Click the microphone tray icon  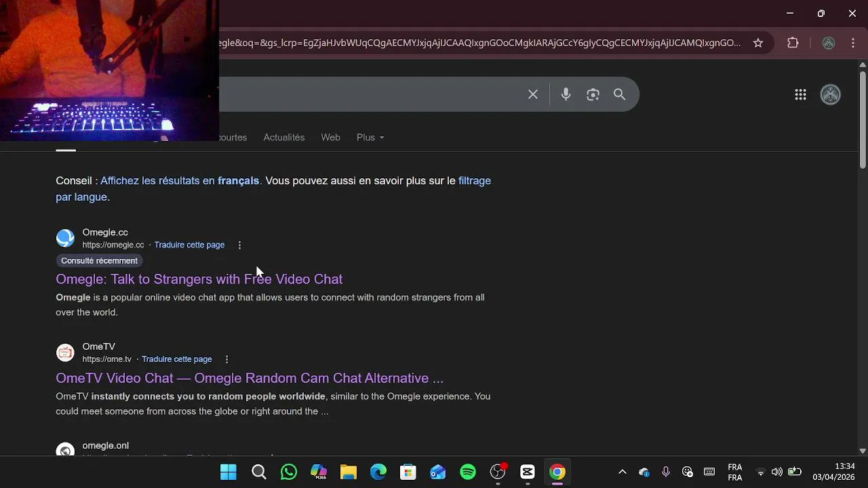tap(666, 472)
